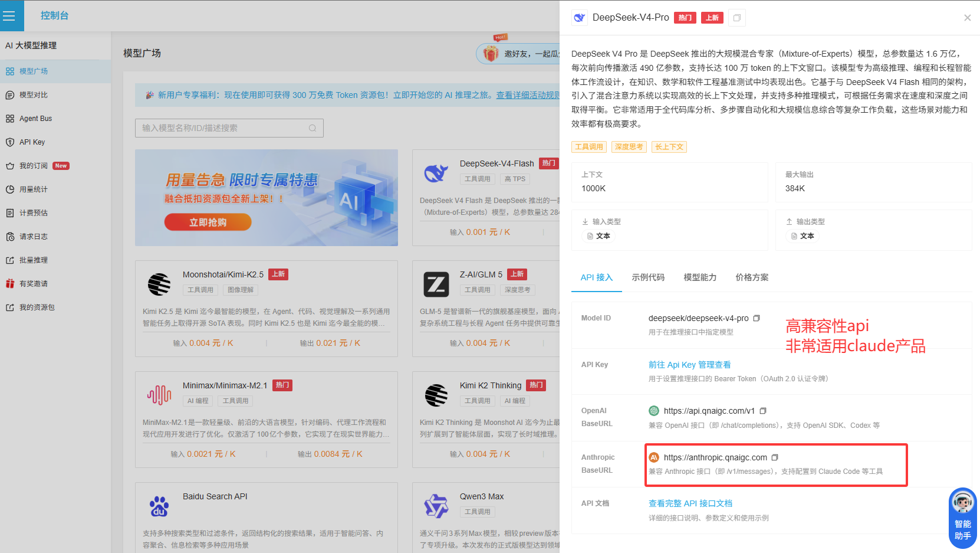Click the 1000K context value
980x553 pixels.
(593, 189)
